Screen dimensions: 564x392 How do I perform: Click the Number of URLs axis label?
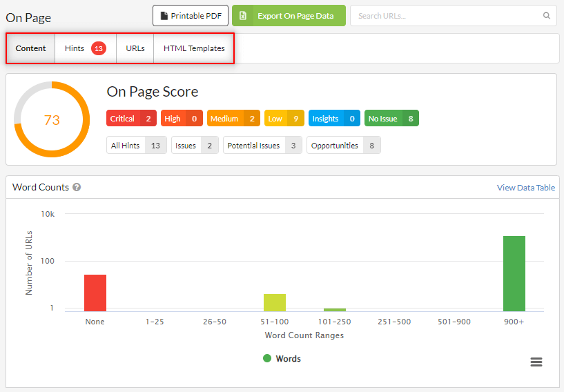click(x=29, y=263)
